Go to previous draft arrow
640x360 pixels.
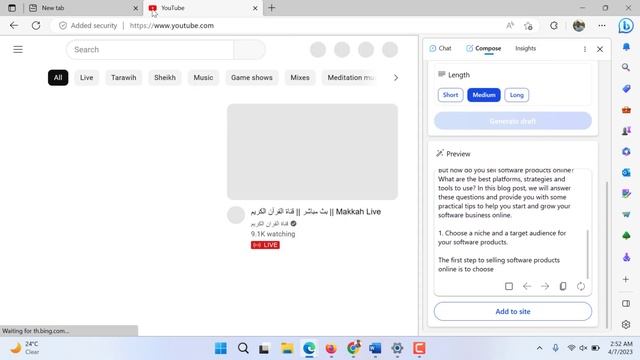click(x=527, y=286)
